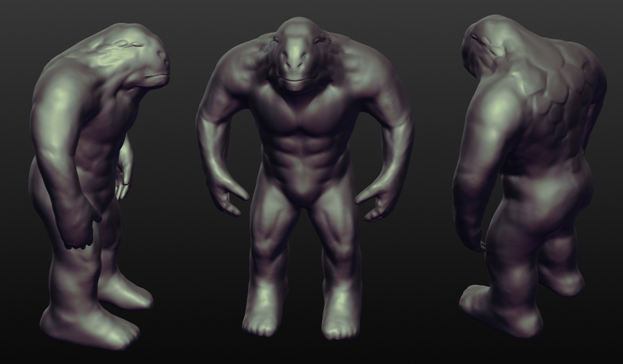Select the foot on the image-left side of the front view
This screenshot has height=364, width=623.
[262, 316]
